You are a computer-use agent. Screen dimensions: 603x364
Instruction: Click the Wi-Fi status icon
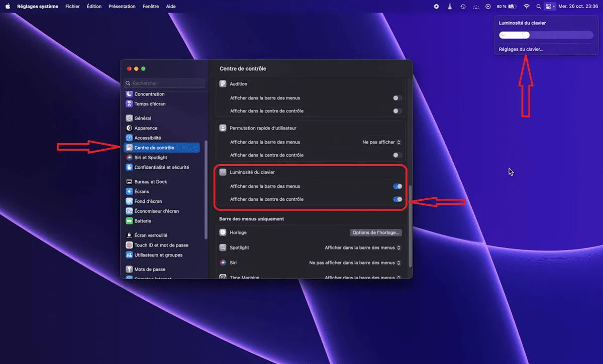pos(527,7)
